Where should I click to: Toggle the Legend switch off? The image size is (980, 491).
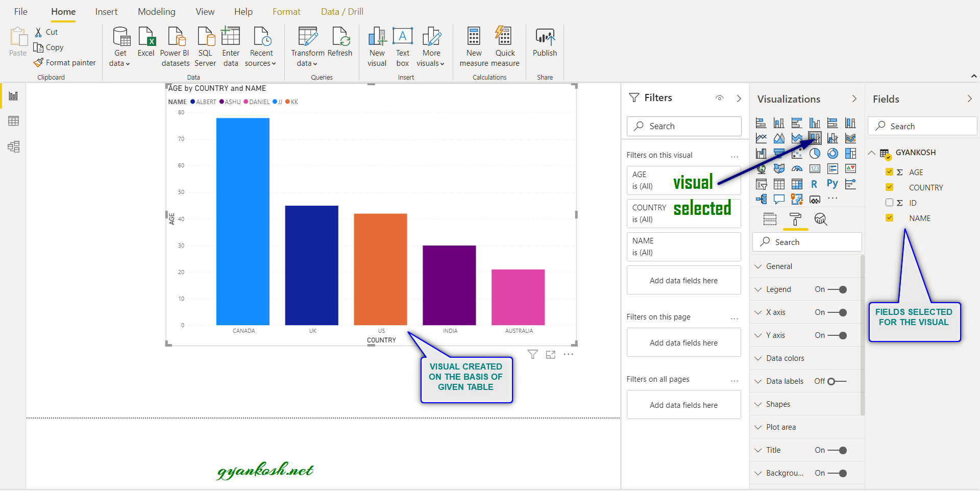(837, 289)
